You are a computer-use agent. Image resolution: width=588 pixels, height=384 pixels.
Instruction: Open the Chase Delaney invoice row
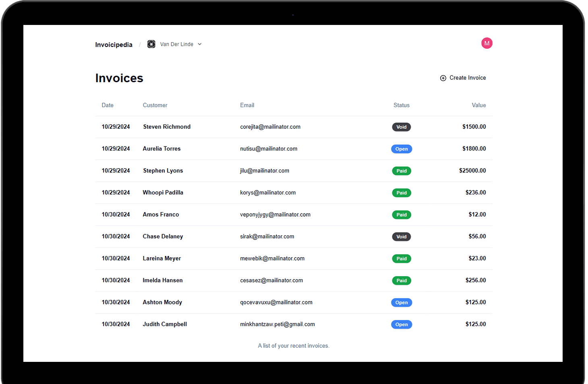click(x=163, y=237)
